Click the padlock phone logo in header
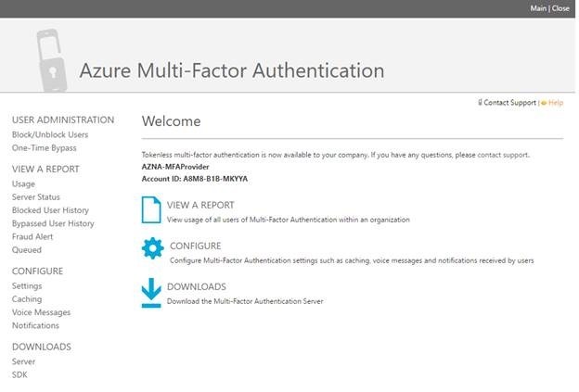Viewport: 579px width, 392px height. [x=52, y=60]
